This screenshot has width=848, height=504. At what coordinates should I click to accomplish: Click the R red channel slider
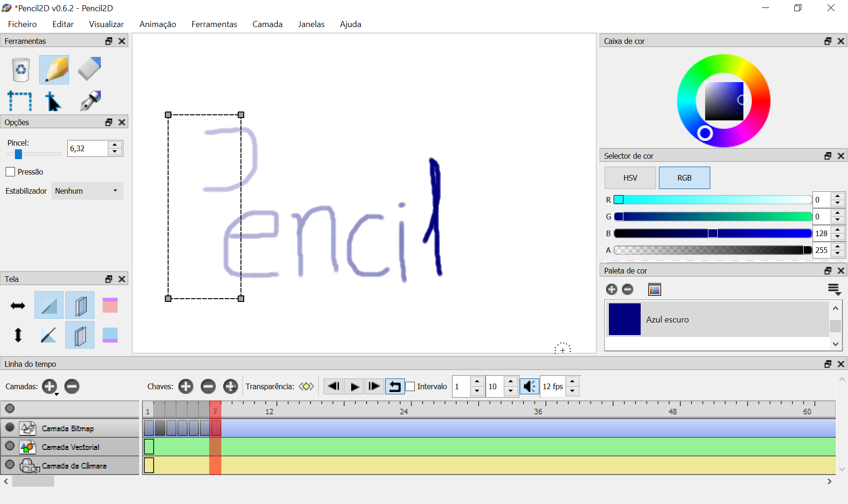(713, 200)
